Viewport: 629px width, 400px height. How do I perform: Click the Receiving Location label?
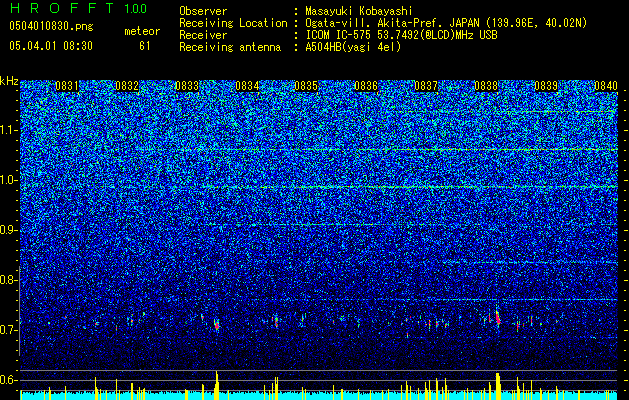pyautogui.click(x=233, y=23)
